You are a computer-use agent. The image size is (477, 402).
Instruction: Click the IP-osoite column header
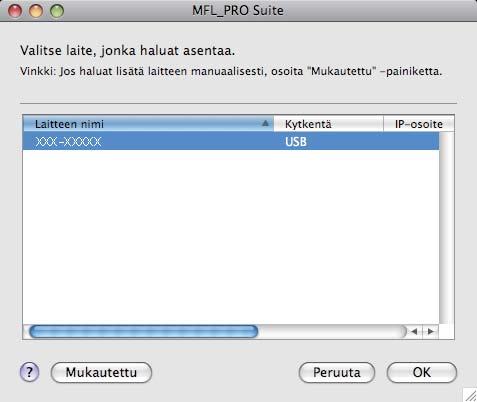(419, 124)
